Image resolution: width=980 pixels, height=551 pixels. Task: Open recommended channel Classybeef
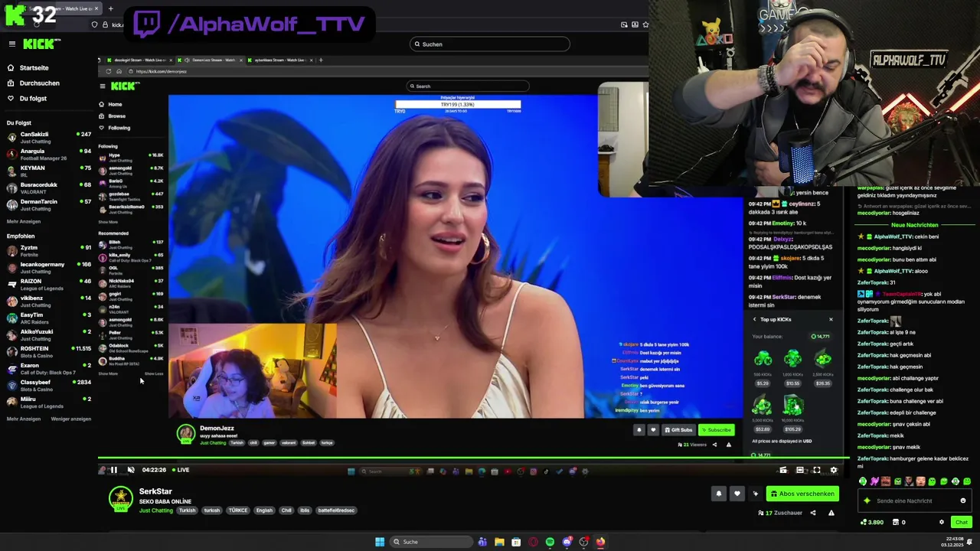tap(48, 386)
